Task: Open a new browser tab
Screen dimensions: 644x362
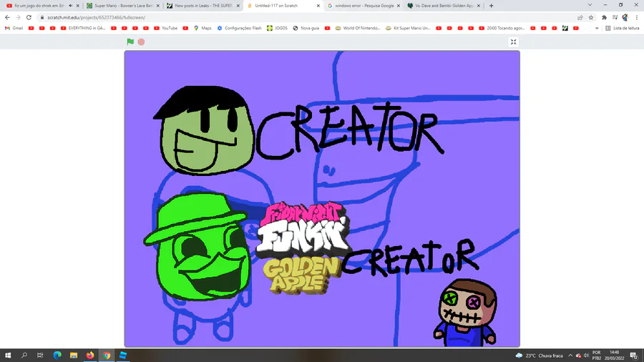Action: tap(491, 6)
